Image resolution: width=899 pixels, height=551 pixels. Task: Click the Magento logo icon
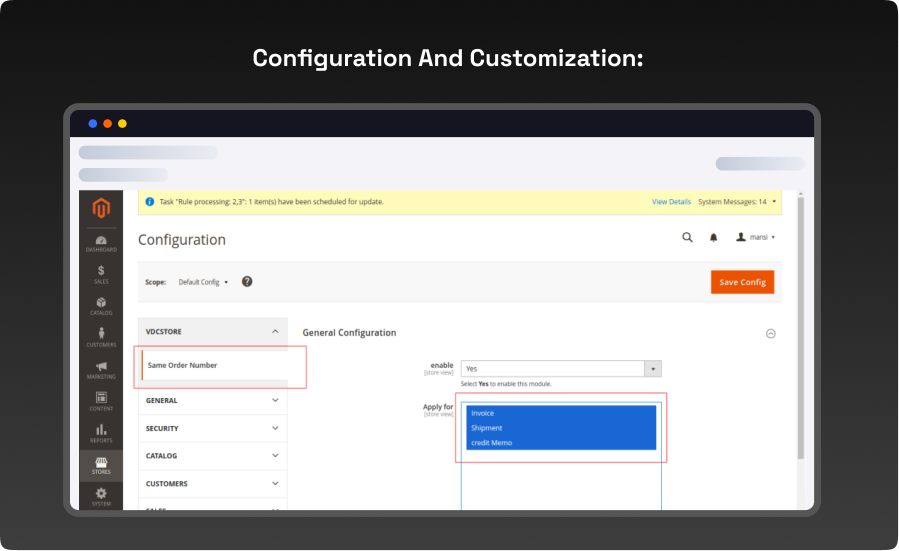click(x=101, y=208)
